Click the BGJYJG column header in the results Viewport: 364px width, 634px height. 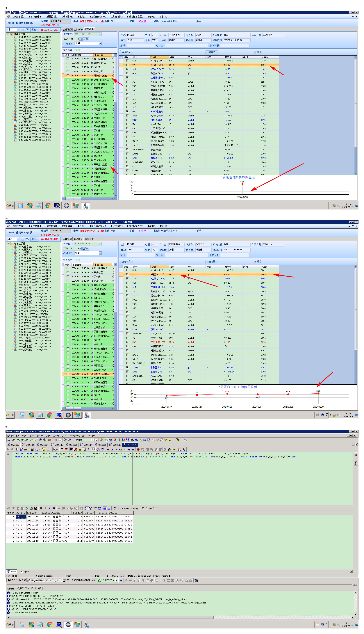pyautogui.click(x=21, y=513)
